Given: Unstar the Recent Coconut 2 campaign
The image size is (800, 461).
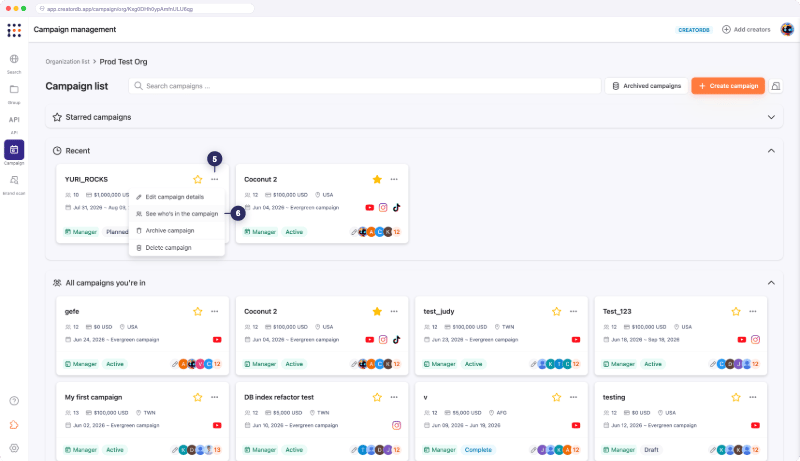Looking at the screenshot, I should pyautogui.click(x=378, y=180).
